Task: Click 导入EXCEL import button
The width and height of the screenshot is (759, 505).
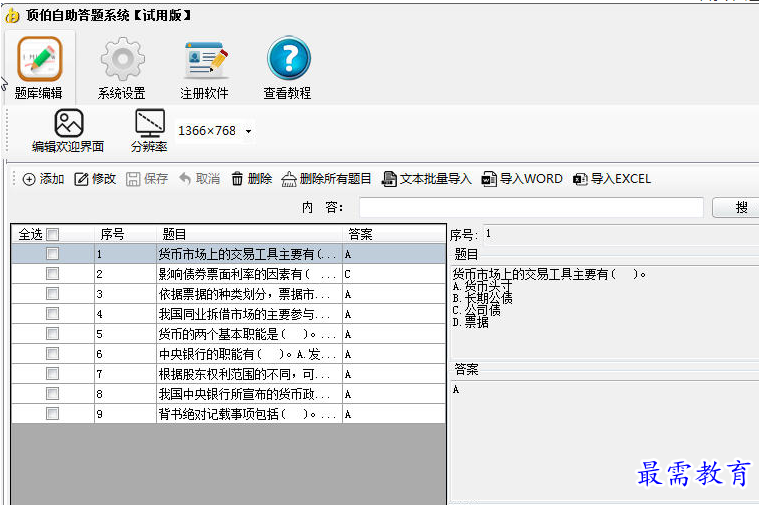Action: tap(612, 179)
